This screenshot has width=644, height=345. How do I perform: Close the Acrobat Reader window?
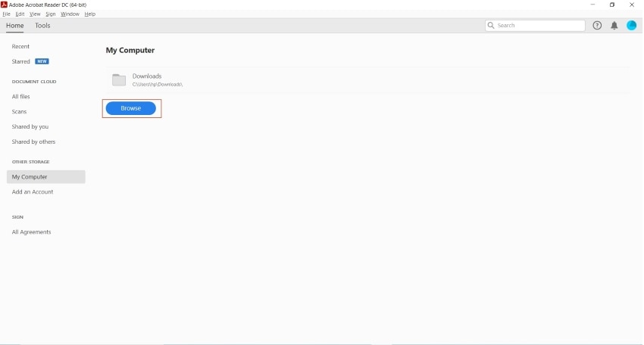632,5
